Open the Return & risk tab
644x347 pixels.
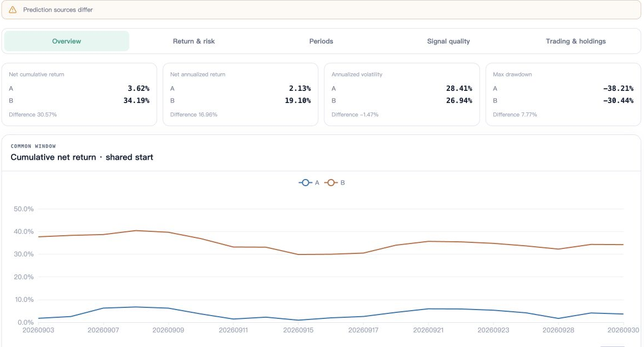click(194, 41)
